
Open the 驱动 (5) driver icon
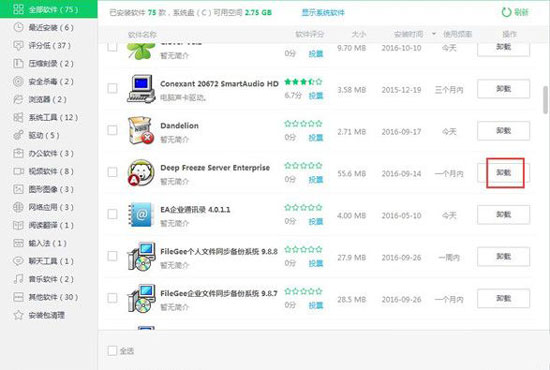18,135
